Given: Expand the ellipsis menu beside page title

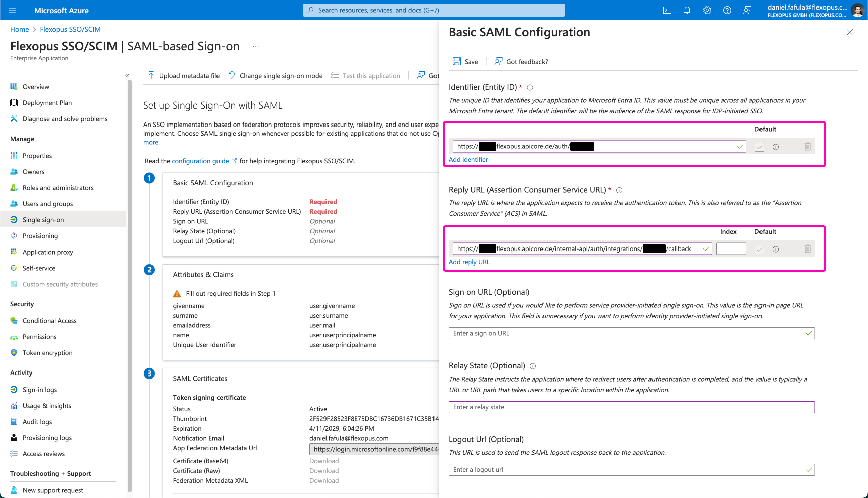Looking at the screenshot, I should [x=256, y=46].
